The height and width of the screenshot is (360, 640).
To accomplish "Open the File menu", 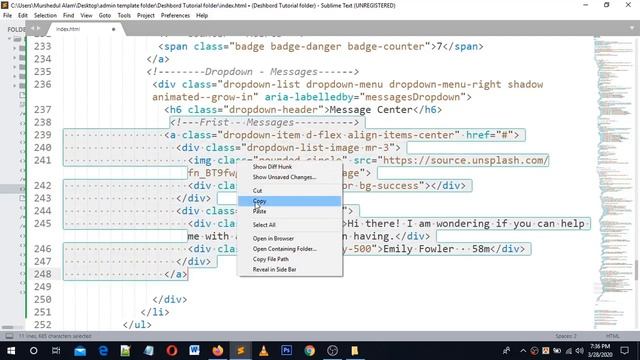I will tap(7, 16).
